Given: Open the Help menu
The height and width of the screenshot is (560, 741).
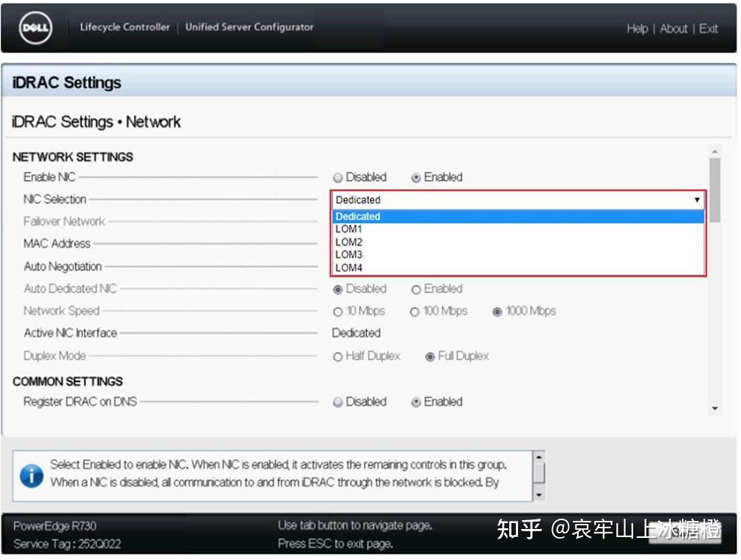Looking at the screenshot, I should tap(637, 28).
